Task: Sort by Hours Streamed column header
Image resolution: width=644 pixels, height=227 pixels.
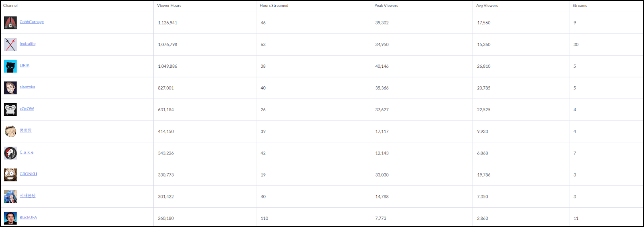Action: (274, 6)
